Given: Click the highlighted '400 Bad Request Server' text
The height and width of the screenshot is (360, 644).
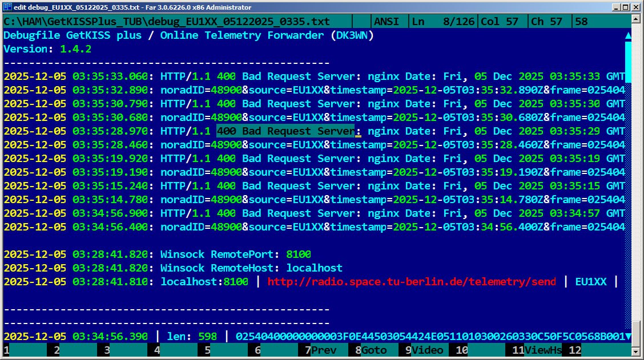Looking at the screenshot, I should coord(285,131).
